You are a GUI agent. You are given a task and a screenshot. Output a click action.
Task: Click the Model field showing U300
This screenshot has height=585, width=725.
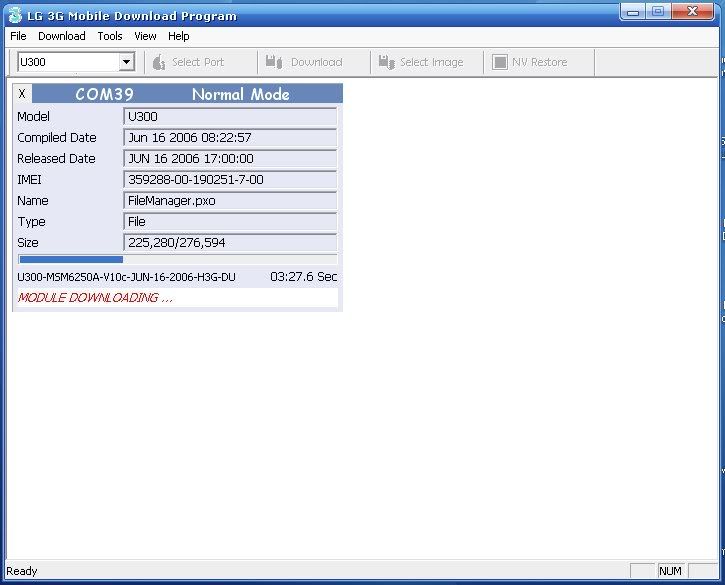click(x=230, y=117)
